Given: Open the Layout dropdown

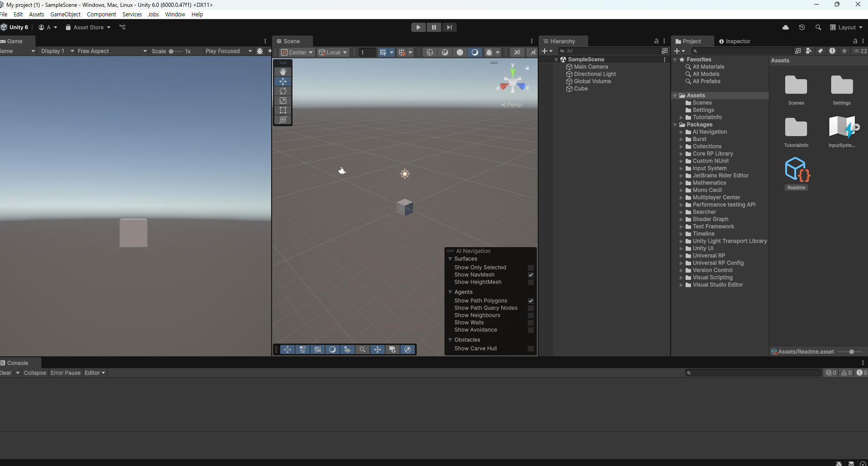Looking at the screenshot, I should tap(846, 27).
